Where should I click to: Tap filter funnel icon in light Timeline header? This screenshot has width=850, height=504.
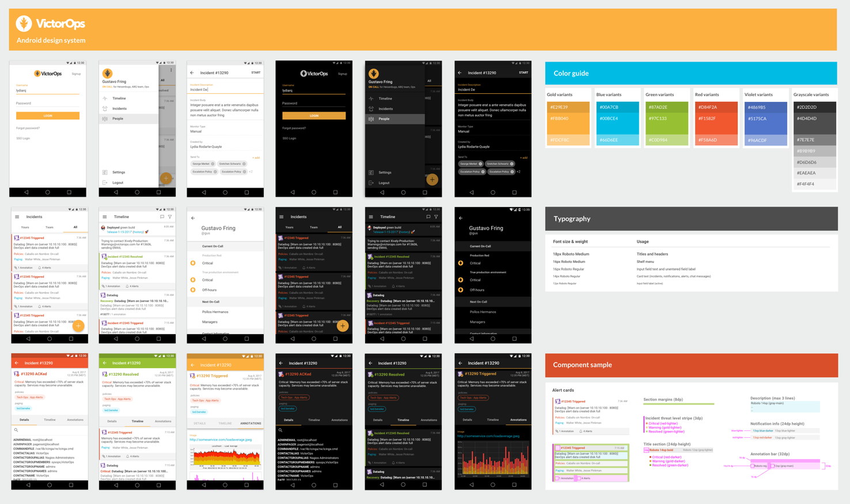(x=170, y=217)
